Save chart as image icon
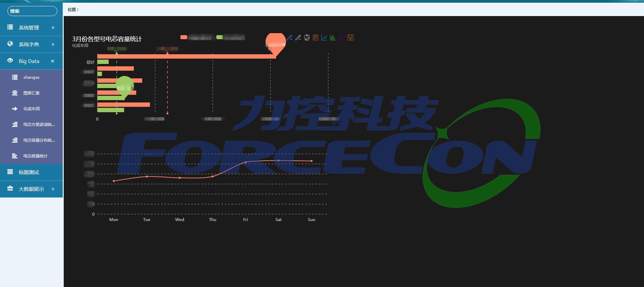This screenshot has width=644, height=287. click(351, 38)
